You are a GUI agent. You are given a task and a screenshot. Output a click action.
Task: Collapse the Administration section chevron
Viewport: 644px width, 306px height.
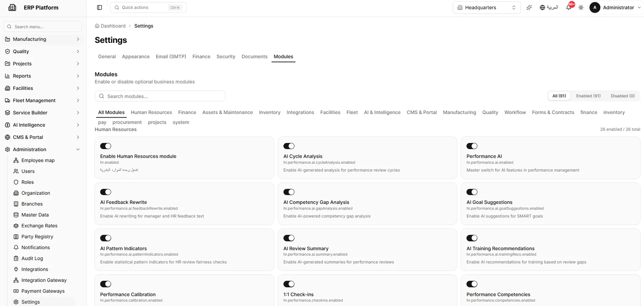(x=78, y=149)
